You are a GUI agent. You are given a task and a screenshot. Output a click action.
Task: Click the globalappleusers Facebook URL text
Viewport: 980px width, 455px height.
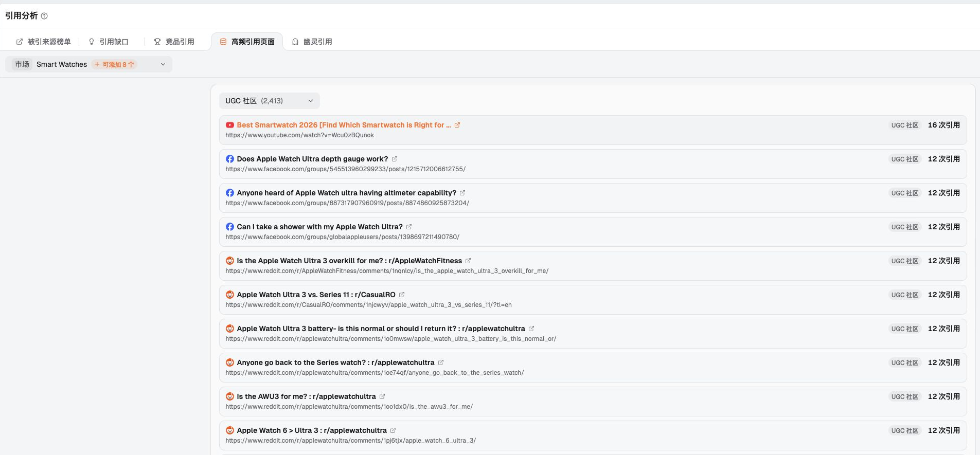click(342, 237)
